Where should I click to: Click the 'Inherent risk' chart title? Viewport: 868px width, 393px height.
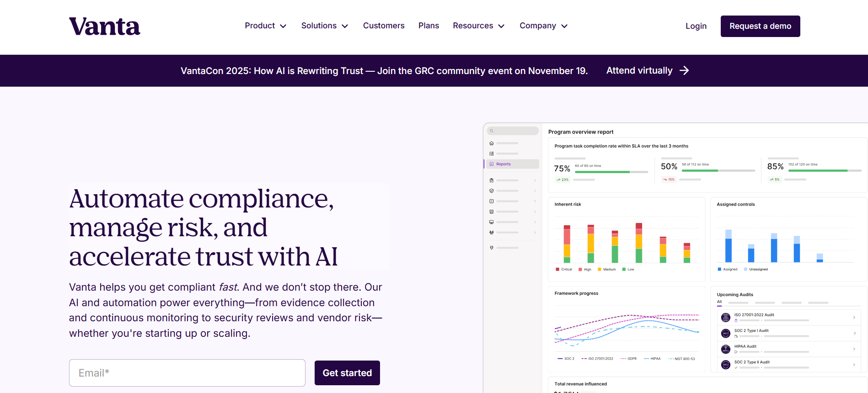tap(568, 204)
